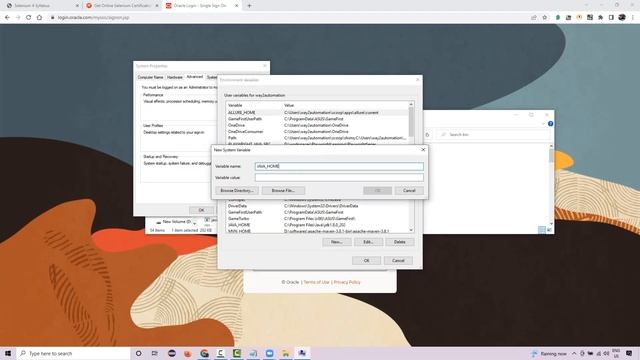The width and height of the screenshot is (640, 360).
Task: Switch to the Oracle Login tab
Action: pyautogui.click(x=202, y=6)
